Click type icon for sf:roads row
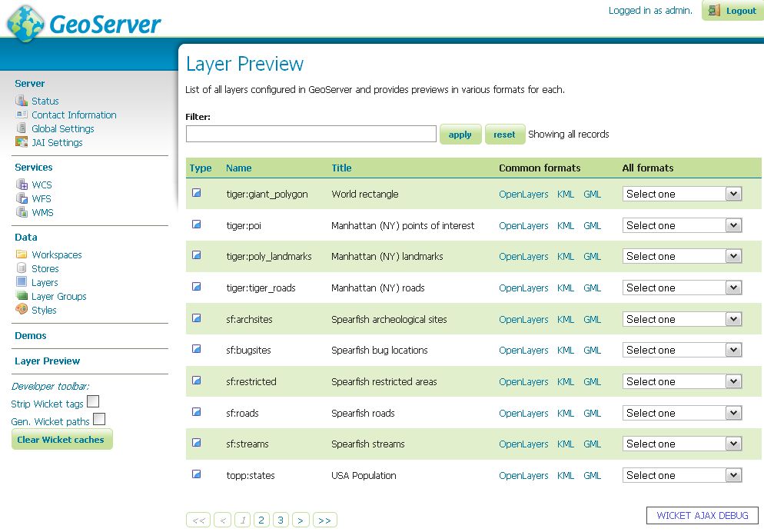764x532 pixels. (196, 411)
